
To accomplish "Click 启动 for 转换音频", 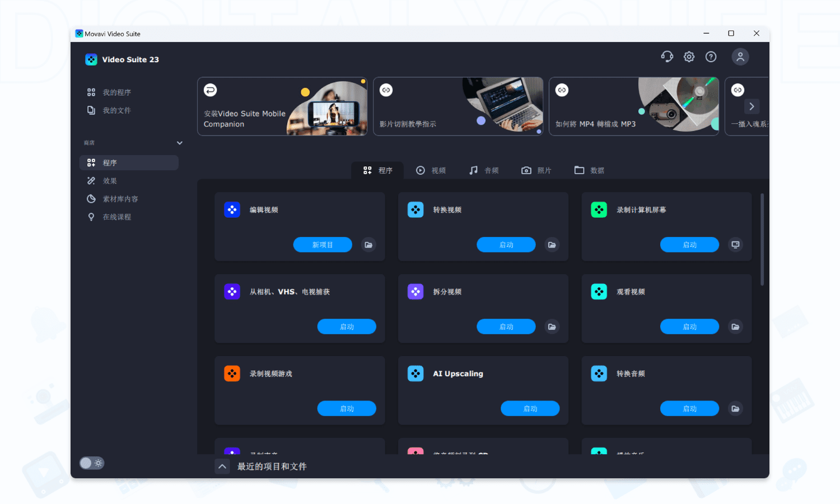I will coord(689,408).
